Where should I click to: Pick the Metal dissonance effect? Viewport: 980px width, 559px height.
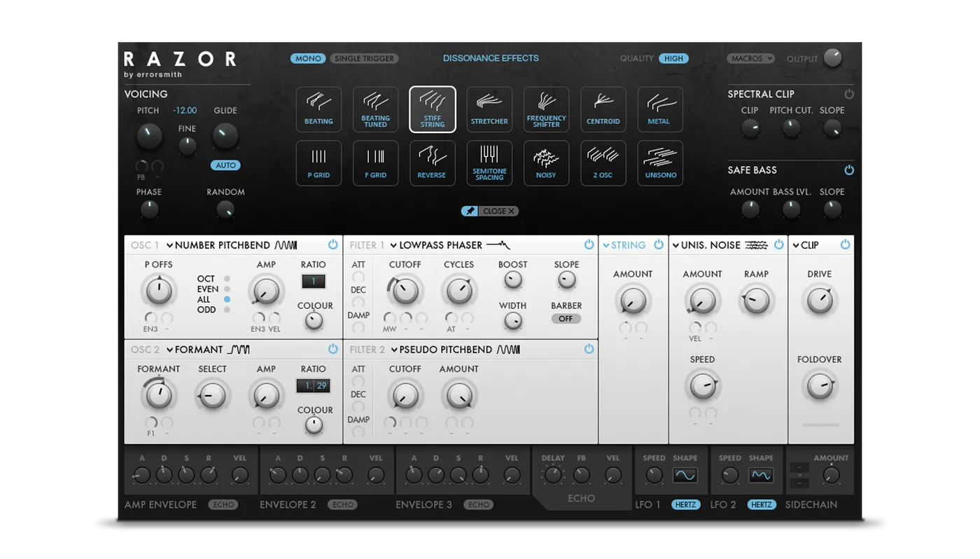(660, 109)
